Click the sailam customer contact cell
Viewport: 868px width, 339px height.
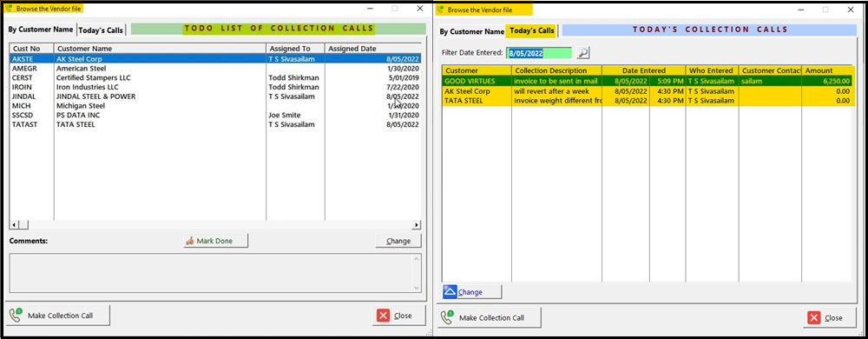pyautogui.click(x=770, y=82)
